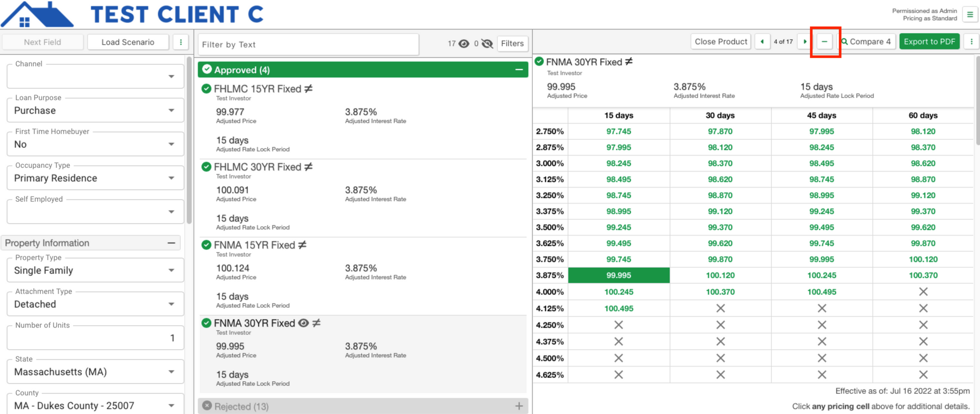Click the Load Scenario button
Image resolution: width=980 pixels, height=414 pixels.
click(x=128, y=42)
